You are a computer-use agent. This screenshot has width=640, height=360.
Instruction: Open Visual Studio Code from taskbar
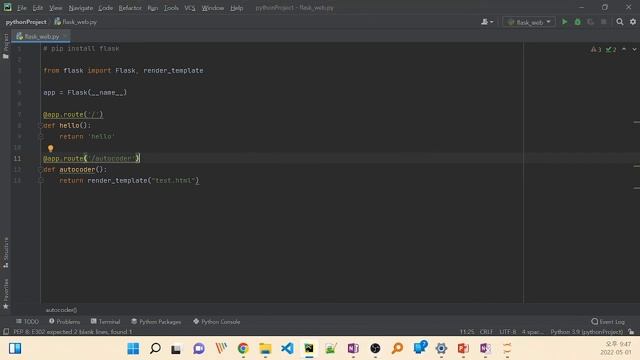click(x=287, y=349)
